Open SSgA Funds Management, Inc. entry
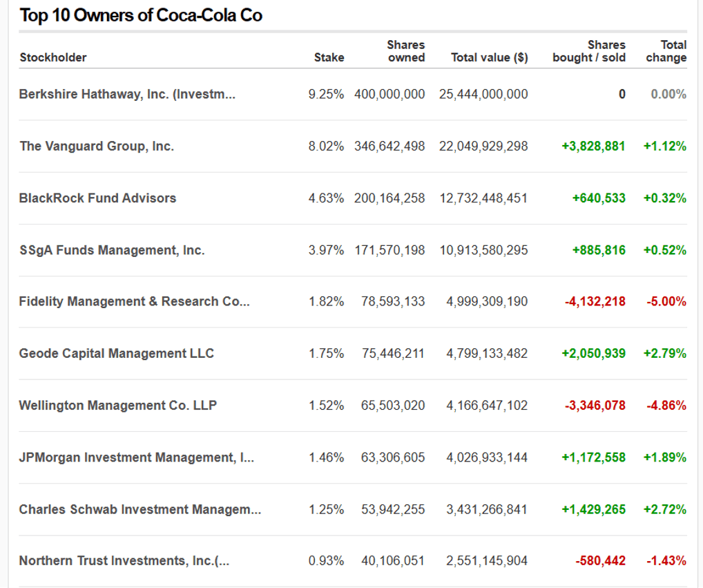Image resolution: width=703 pixels, height=588 pixels. coord(112,250)
